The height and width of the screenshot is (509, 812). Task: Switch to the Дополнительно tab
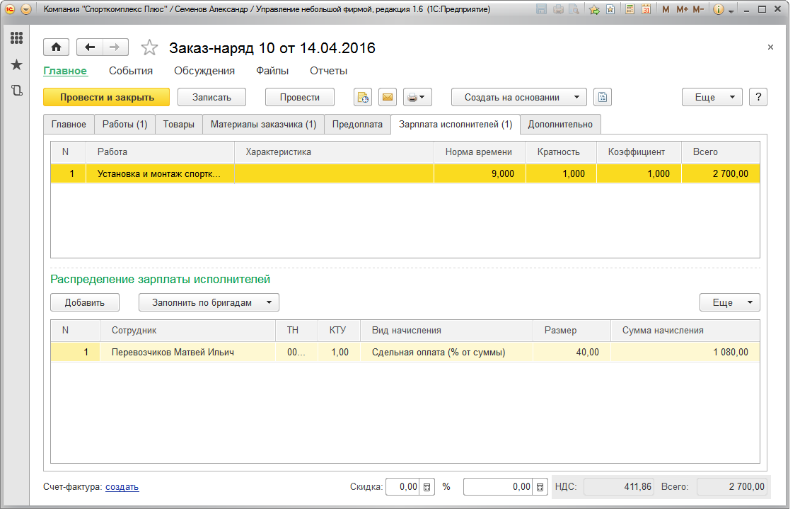(x=560, y=125)
